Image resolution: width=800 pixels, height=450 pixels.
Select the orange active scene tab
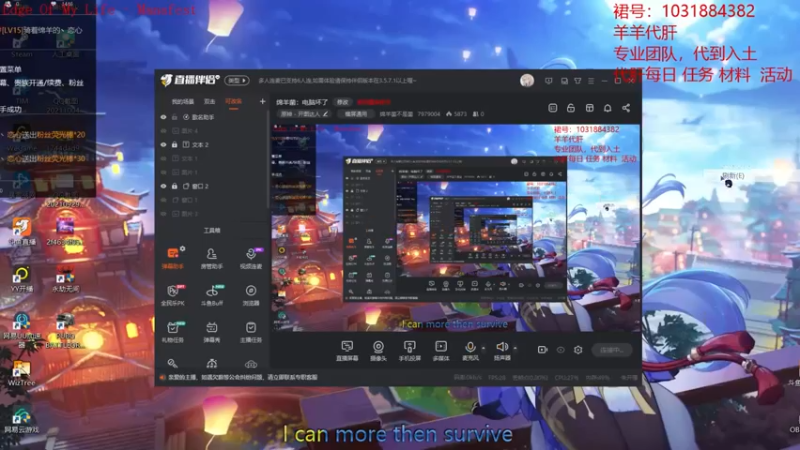[x=234, y=102]
